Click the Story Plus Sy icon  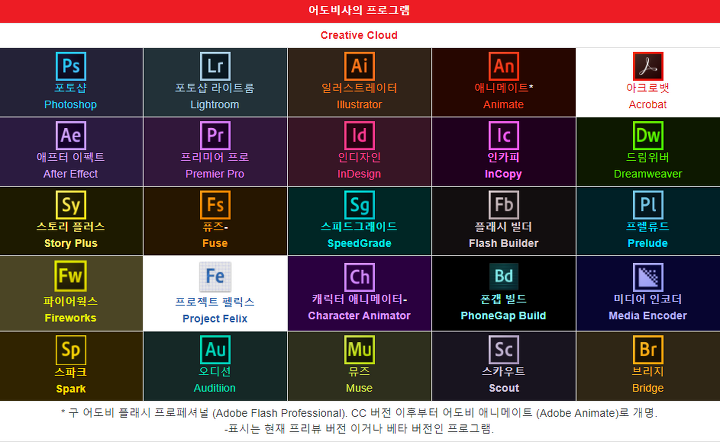(71, 205)
